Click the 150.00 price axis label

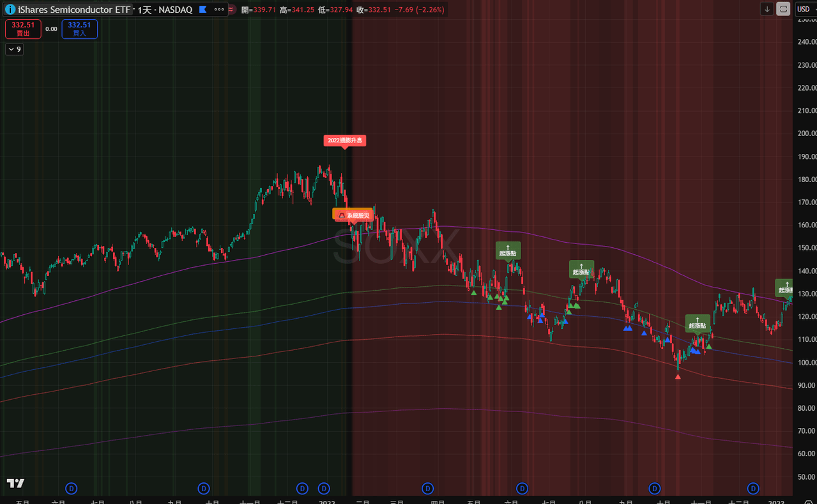(807, 248)
